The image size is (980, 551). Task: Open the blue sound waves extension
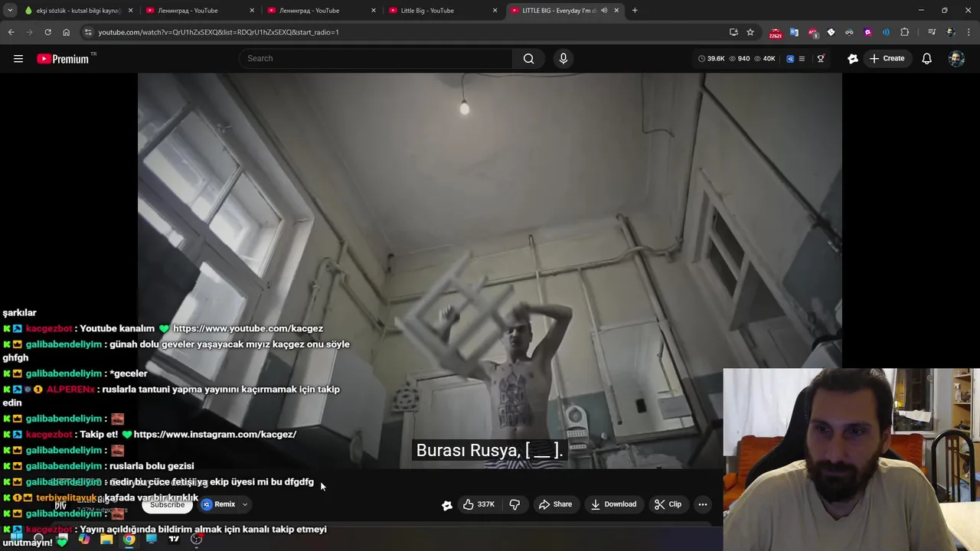[886, 32]
